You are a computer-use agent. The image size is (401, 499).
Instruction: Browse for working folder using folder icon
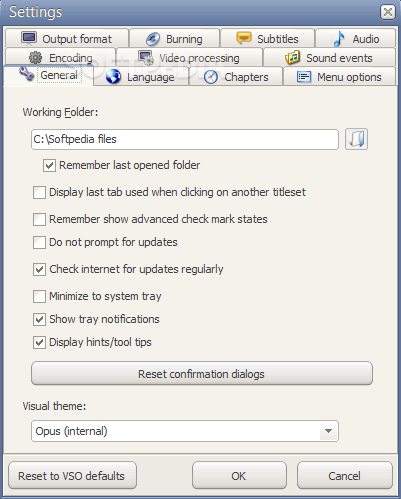pyautogui.click(x=356, y=139)
